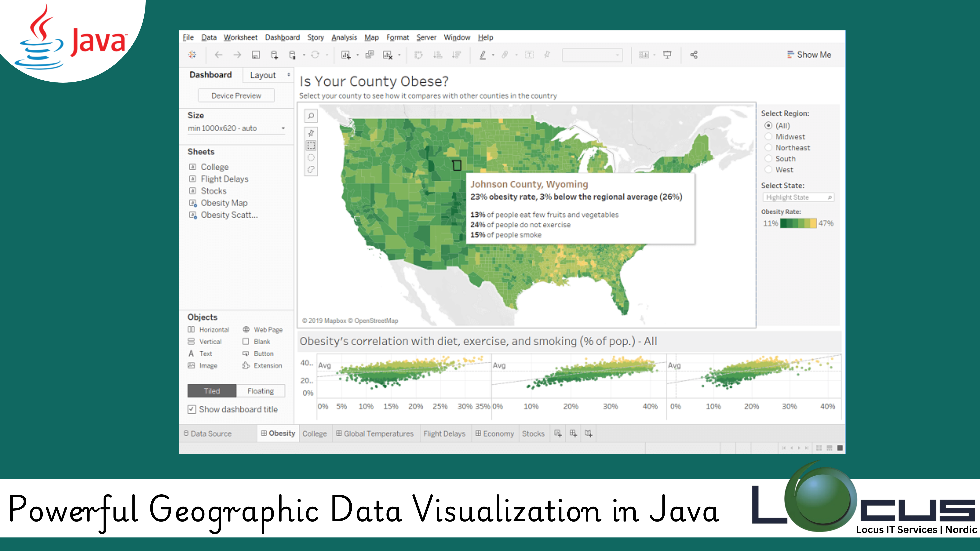Switch object placement to Floating

tap(261, 391)
